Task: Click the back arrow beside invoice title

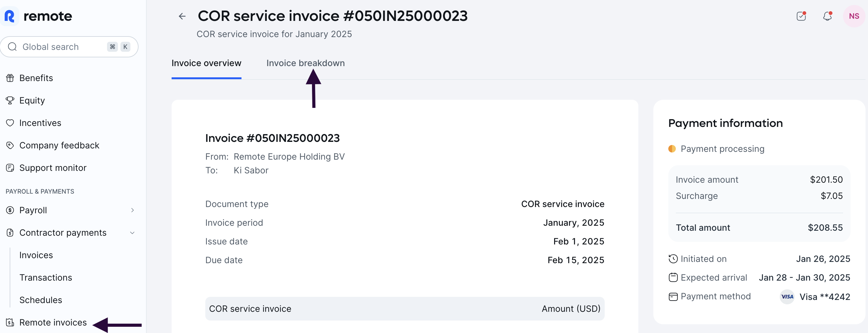Action: [x=182, y=16]
